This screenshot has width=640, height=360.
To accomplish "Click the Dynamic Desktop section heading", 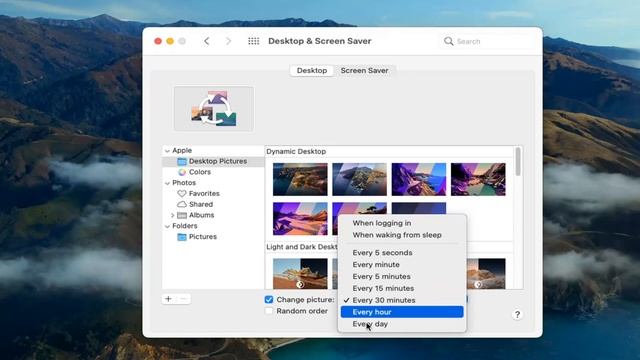I will tap(296, 151).
